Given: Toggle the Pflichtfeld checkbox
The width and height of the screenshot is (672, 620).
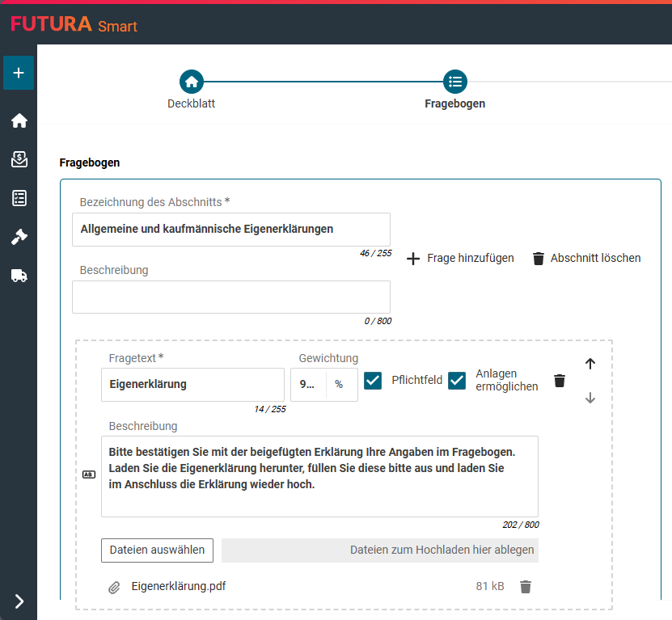Looking at the screenshot, I should click(x=373, y=380).
